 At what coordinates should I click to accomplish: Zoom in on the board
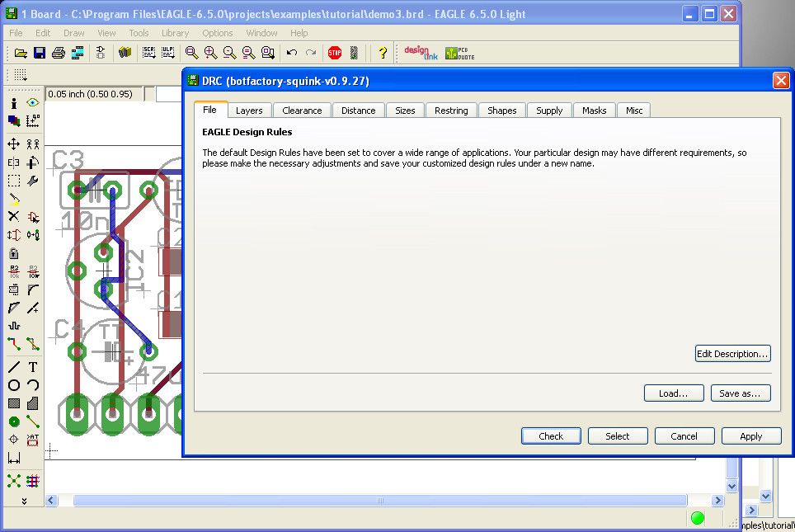210,52
